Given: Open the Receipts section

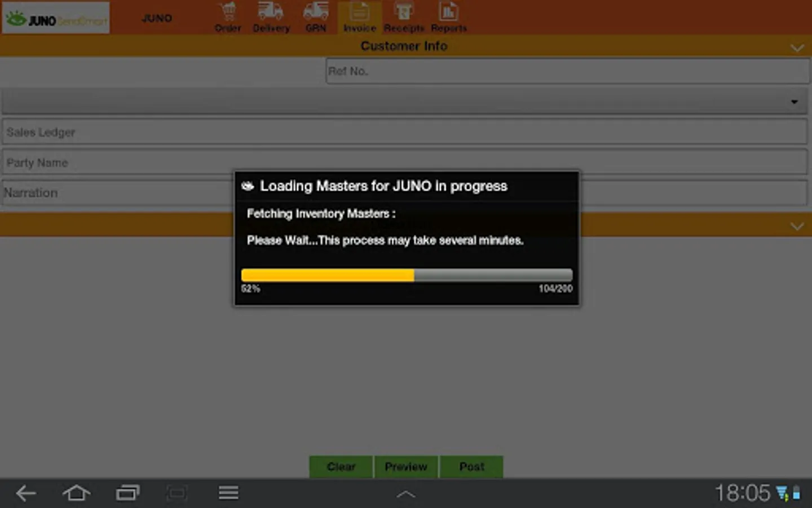Looking at the screenshot, I should pos(404,17).
